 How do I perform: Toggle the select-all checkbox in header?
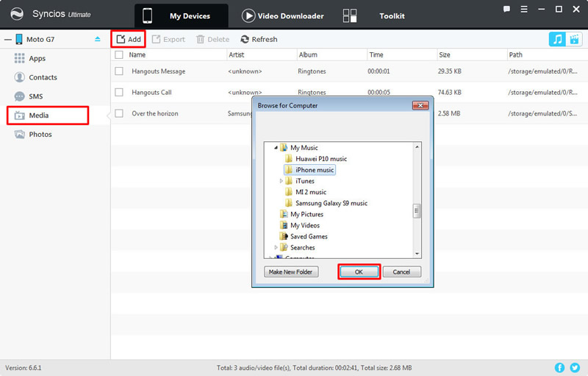[x=119, y=54]
